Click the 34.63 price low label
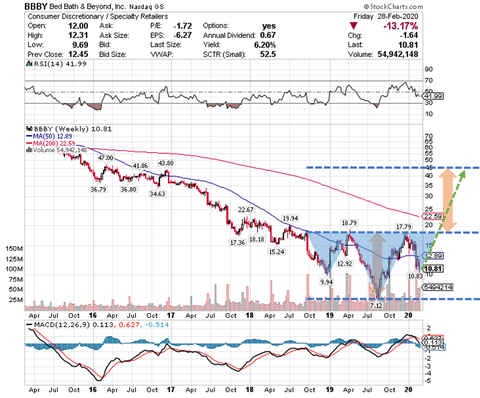480x398 pixels. coord(157,194)
